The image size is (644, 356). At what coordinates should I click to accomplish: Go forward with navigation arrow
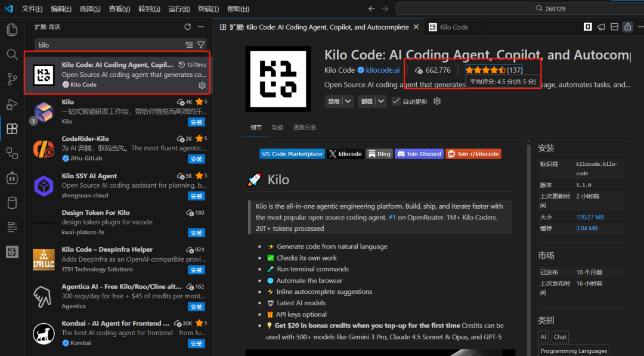point(385,8)
